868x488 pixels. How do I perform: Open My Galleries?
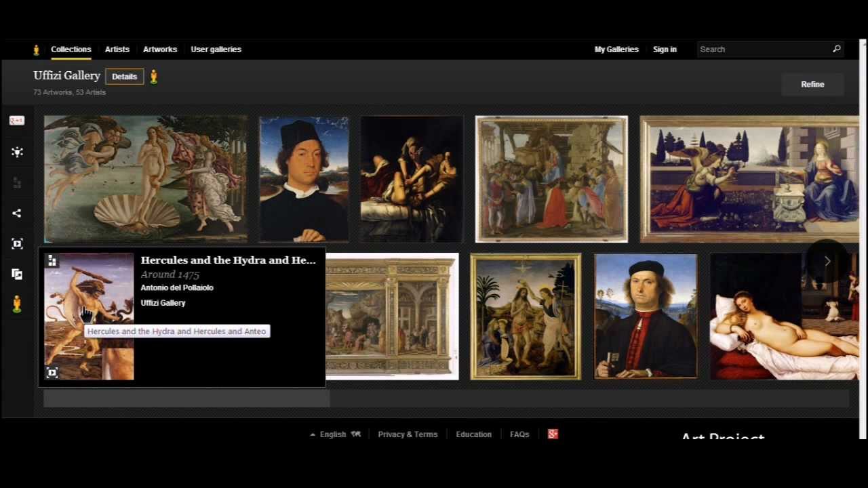pos(616,49)
